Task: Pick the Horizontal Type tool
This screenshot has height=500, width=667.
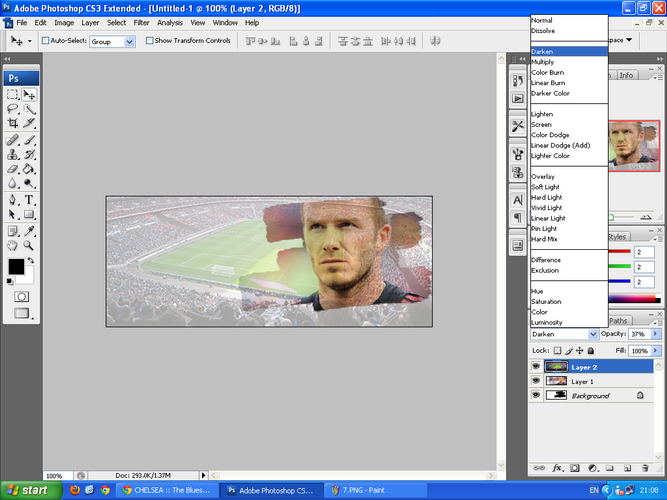Action: pyautogui.click(x=30, y=199)
